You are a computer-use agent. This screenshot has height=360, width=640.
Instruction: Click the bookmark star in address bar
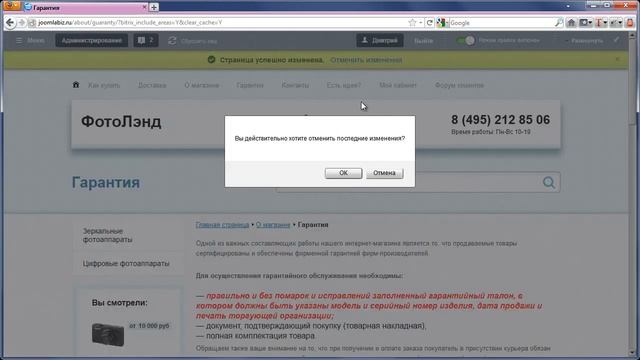tap(412, 23)
